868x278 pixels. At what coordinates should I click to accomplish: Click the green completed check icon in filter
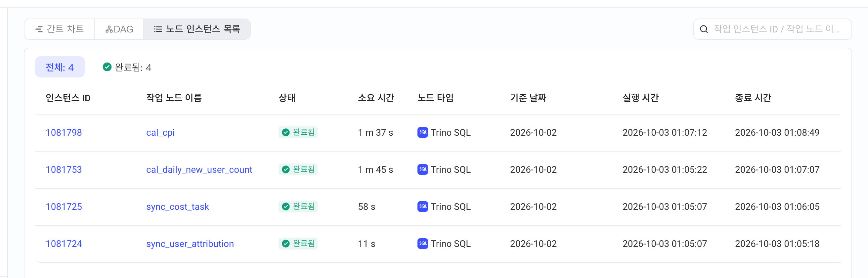tap(107, 67)
